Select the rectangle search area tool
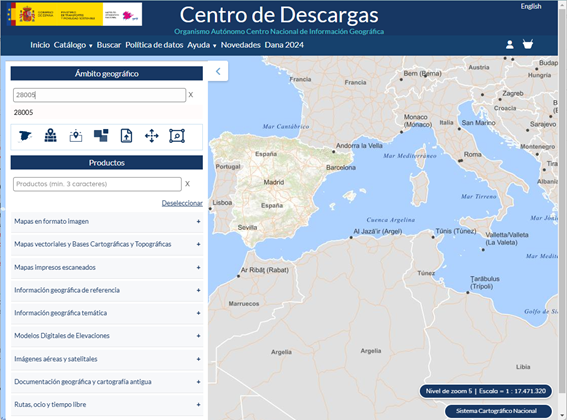This screenshot has width=567, height=420. click(177, 136)
